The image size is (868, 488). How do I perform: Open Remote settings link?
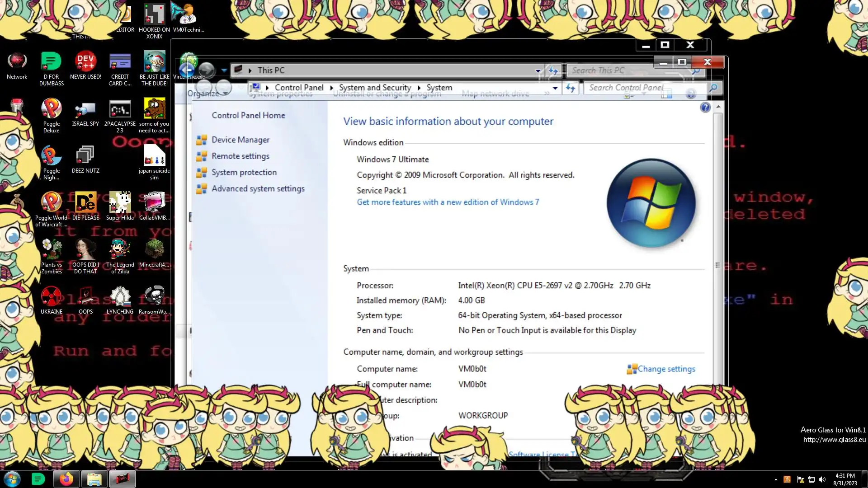(240, 156)
